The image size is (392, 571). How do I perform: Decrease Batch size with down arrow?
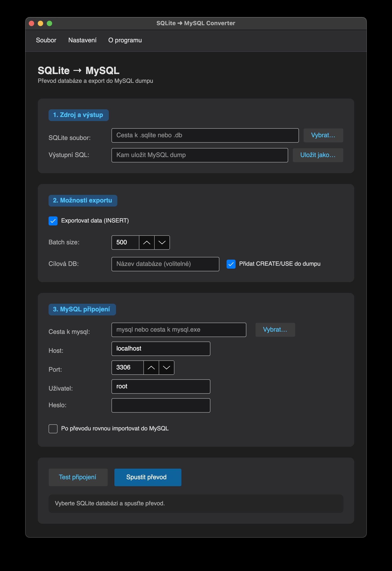[162, 242]
